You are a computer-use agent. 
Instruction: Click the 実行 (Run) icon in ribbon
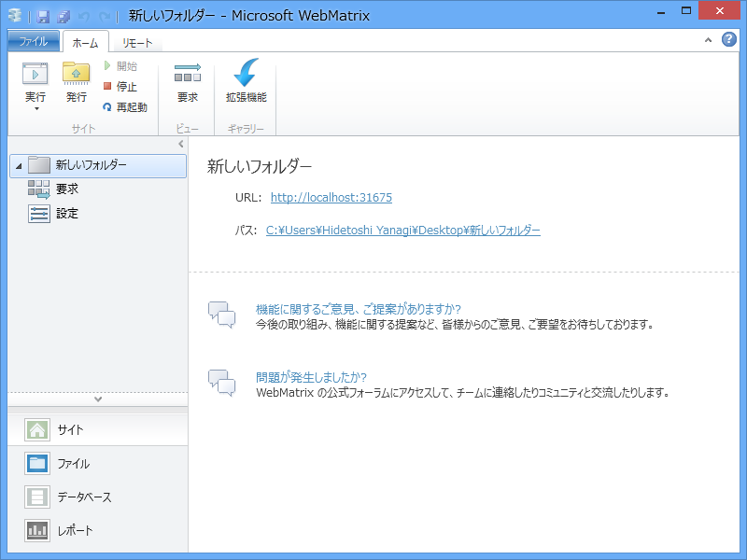point(35,75)
